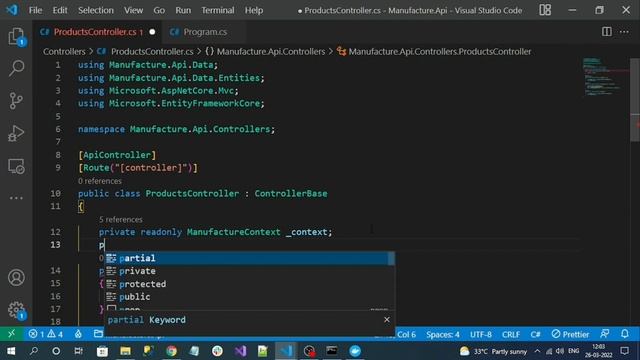
Task: Open the Windows Start menu
Action: pos(11,351)
